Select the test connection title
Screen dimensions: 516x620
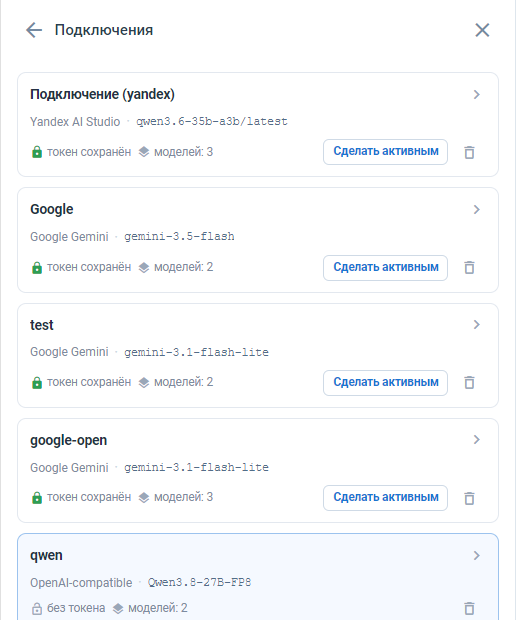click(42, 325)
